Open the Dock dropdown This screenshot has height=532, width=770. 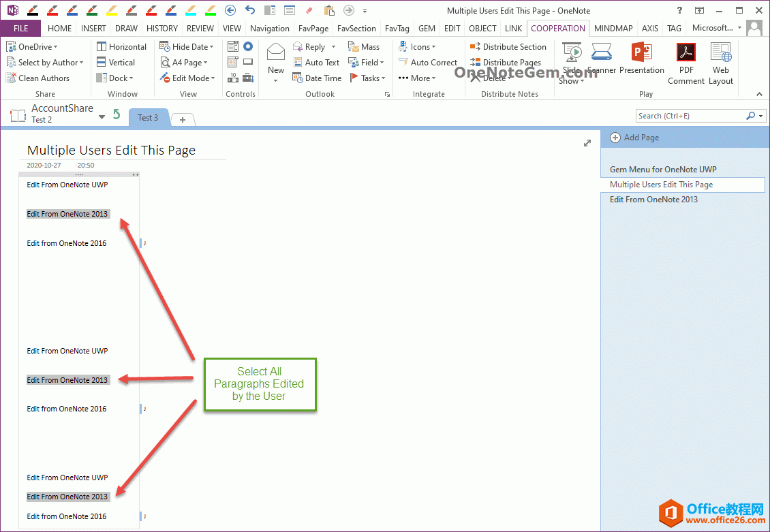tap(115, 78)
